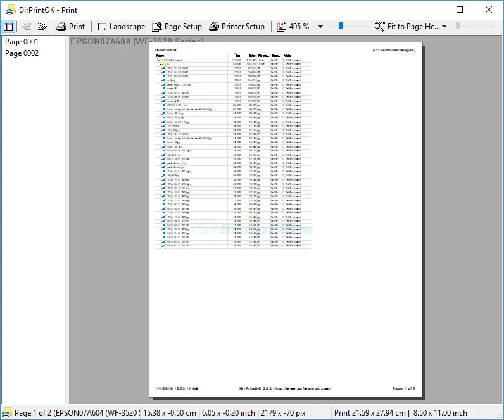The image size is (504, 420).
Task: Click status text 'Print 21.59 x 27.94 cm'
Action: (370, 413)
